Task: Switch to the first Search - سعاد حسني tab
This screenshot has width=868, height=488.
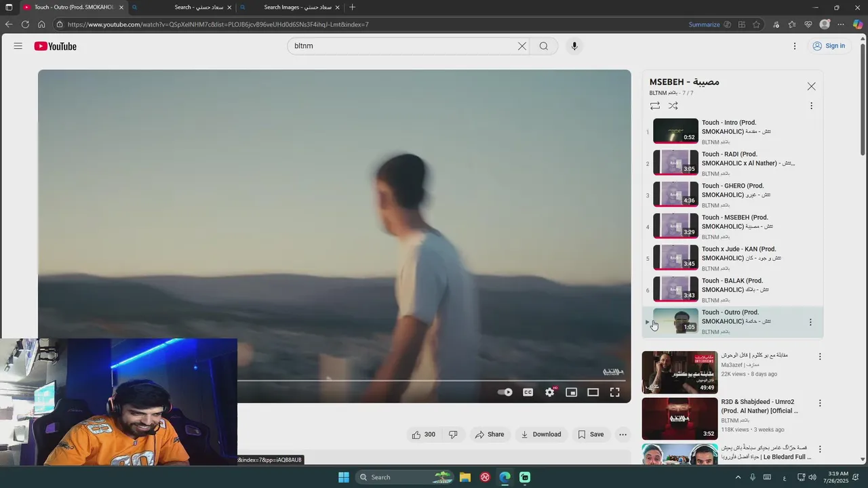Action: [181, 7]
